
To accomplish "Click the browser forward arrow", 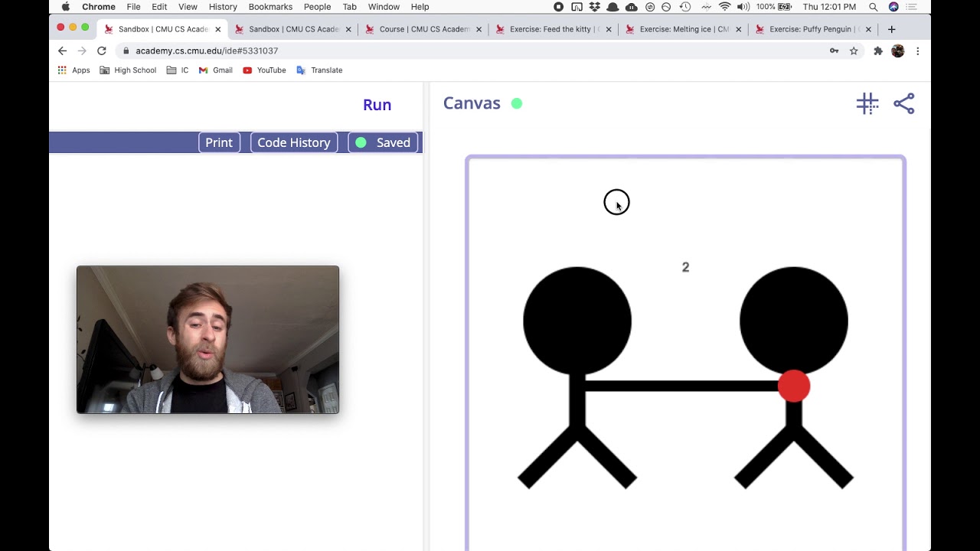I will [x=82, y=51].
